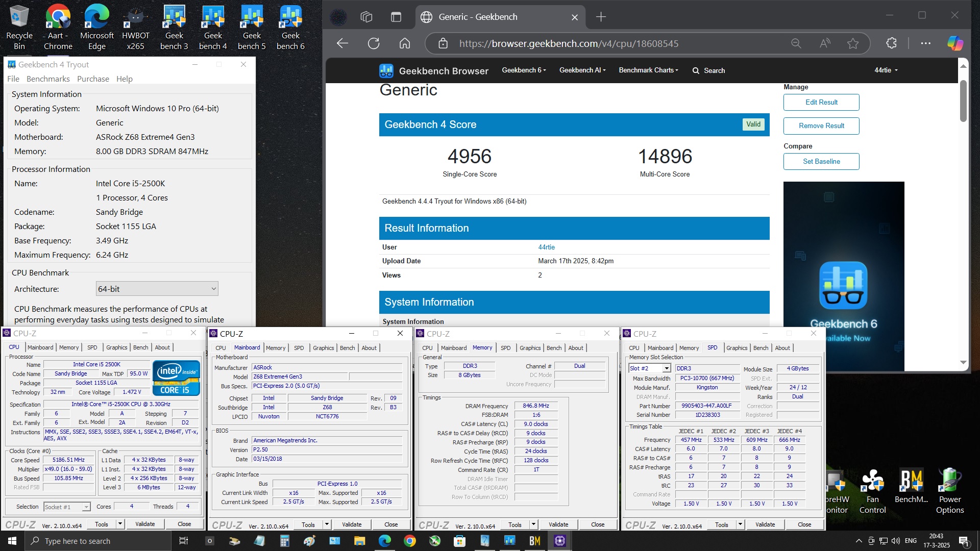The image size is (980, 551).
Task: View site information lock icon
Action: click(x=443, y=43)
